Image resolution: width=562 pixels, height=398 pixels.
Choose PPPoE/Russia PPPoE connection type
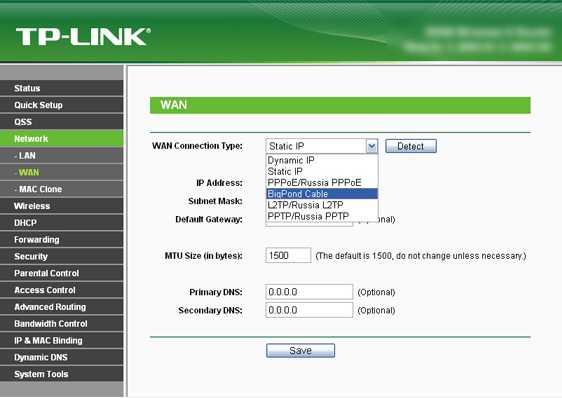[x=322, y=183]
